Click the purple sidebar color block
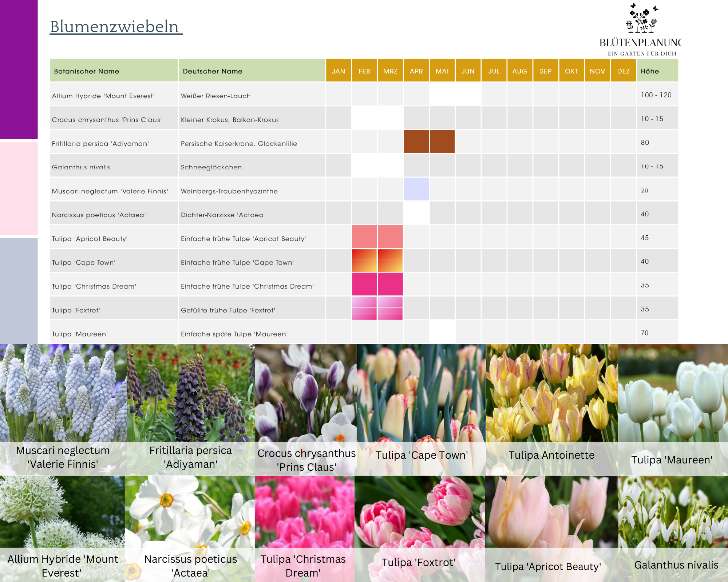728x582 pixels. pyautogui.click(x=19, y=69)
